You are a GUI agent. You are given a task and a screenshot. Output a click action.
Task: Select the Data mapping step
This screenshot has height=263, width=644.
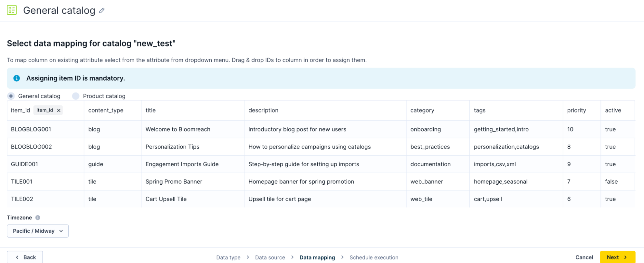(x=317, y=258)
